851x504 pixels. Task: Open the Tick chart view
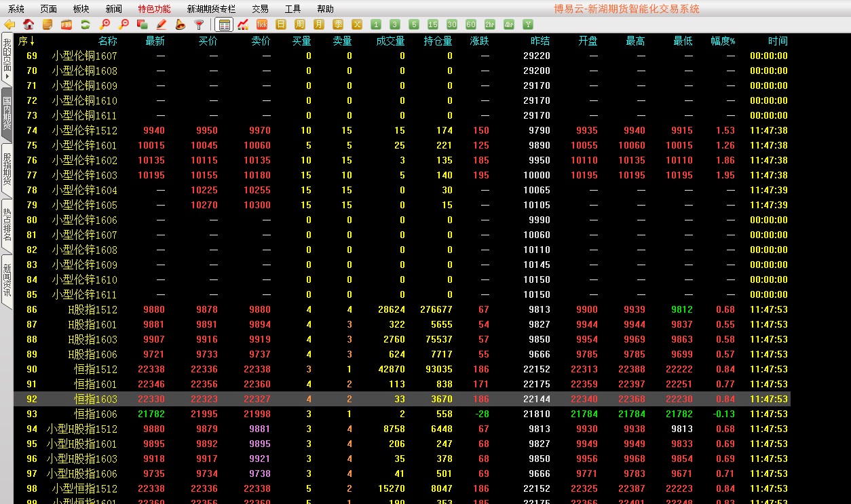pos(262,25)
